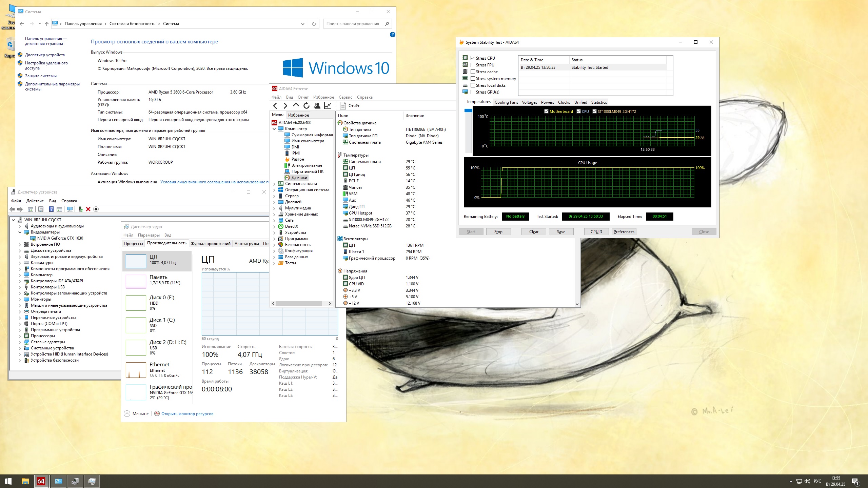868x488 pixels.
Task: Expand Процессоры in Device Manager
Action: point(20,336)
